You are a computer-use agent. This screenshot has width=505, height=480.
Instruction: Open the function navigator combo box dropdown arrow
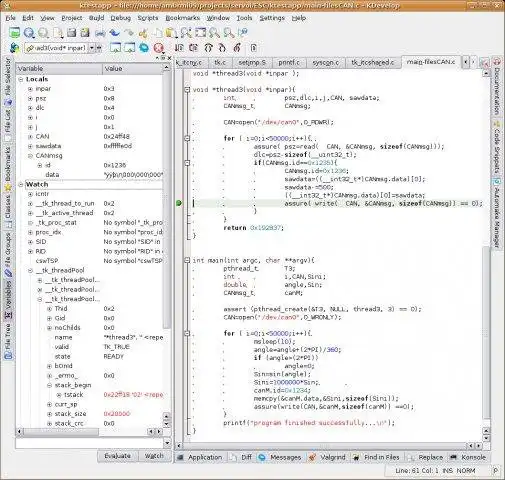tap(92, 48)
